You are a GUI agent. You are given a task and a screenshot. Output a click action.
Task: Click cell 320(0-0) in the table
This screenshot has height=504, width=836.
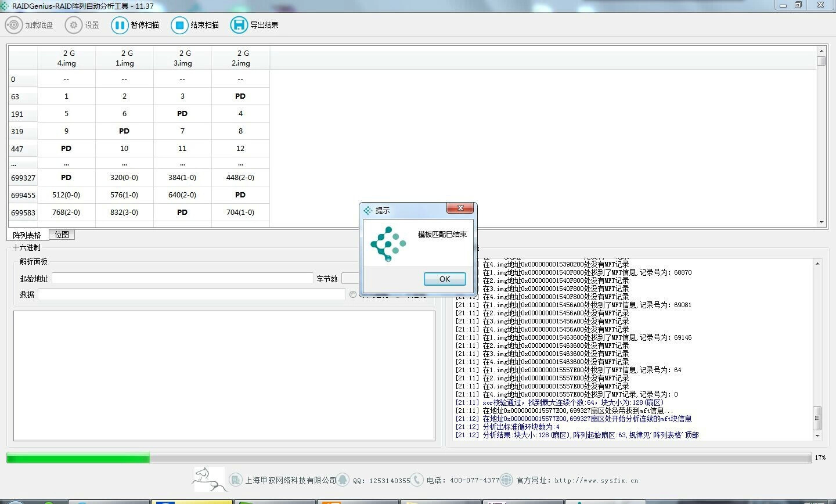[x=124, y=178]
